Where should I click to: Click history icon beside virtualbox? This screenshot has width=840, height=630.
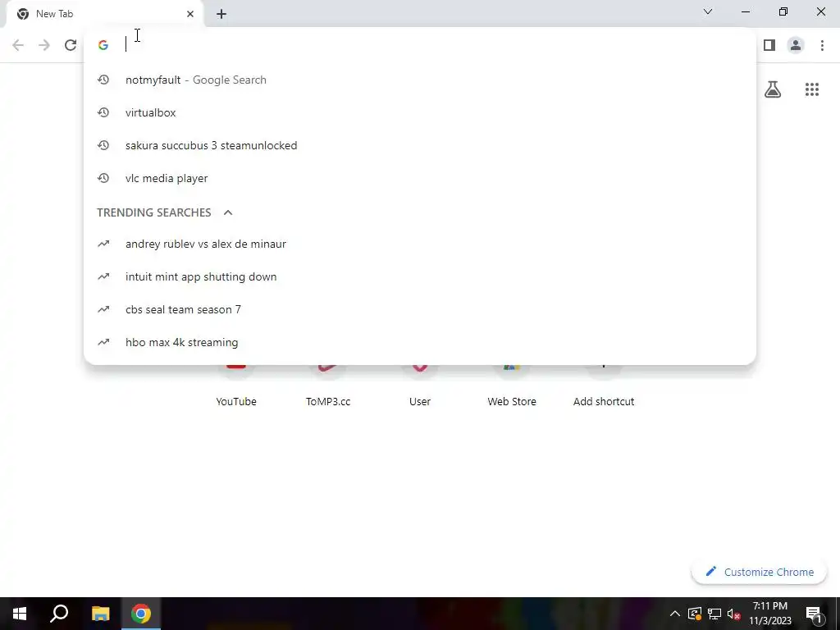pyautogui.click(x=103, y=112)
